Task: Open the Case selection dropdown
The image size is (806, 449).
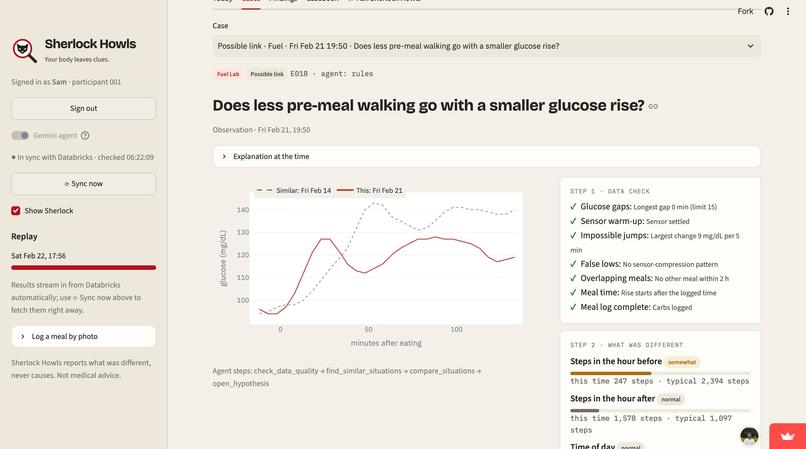Action: (x=486, y=46)
